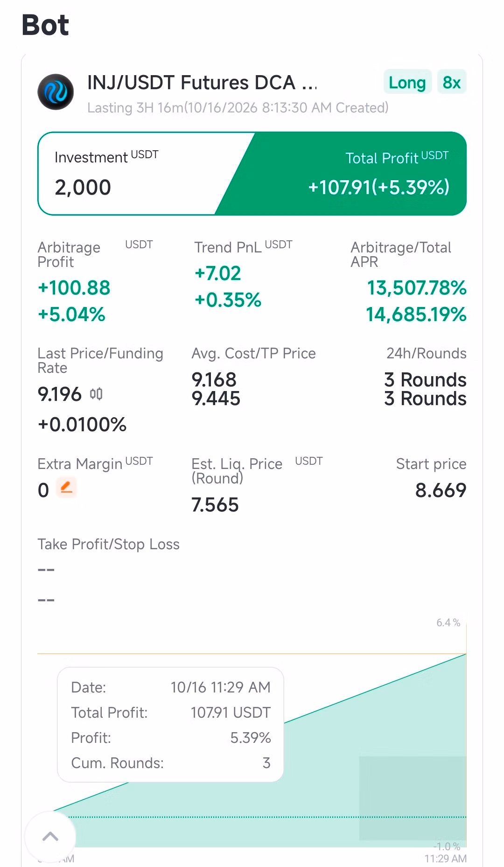Screen dimensions: 504x867
Task: Open INJ/USDT Futures DCA bot title
Action: click(202, 83)
